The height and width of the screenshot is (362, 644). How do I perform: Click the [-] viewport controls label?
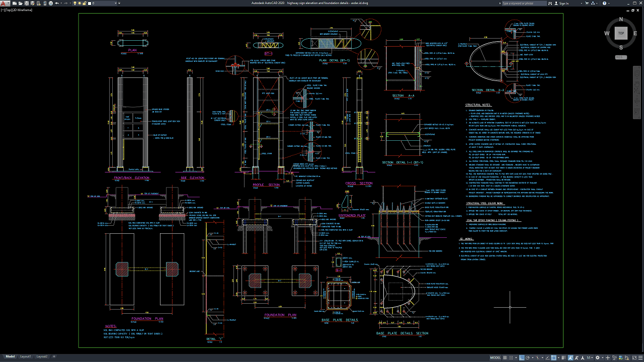3,10
